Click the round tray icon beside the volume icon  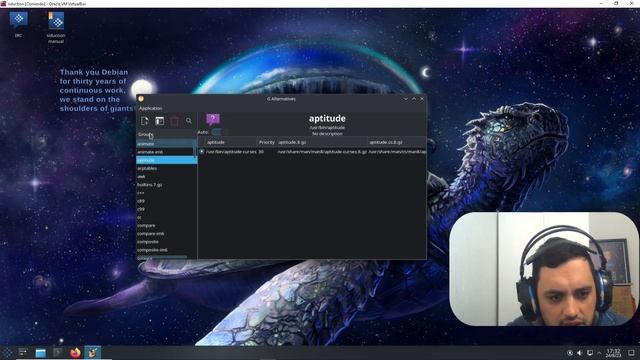tap(570, 353)
